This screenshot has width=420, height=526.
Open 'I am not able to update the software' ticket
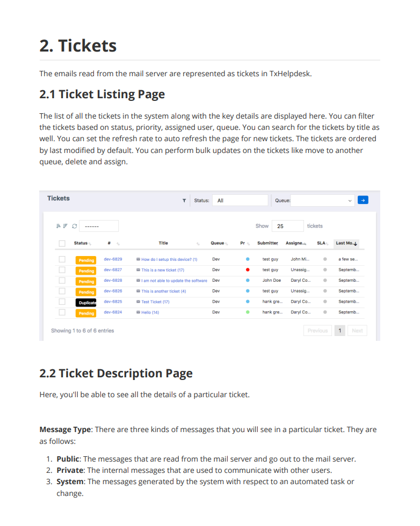174,281
